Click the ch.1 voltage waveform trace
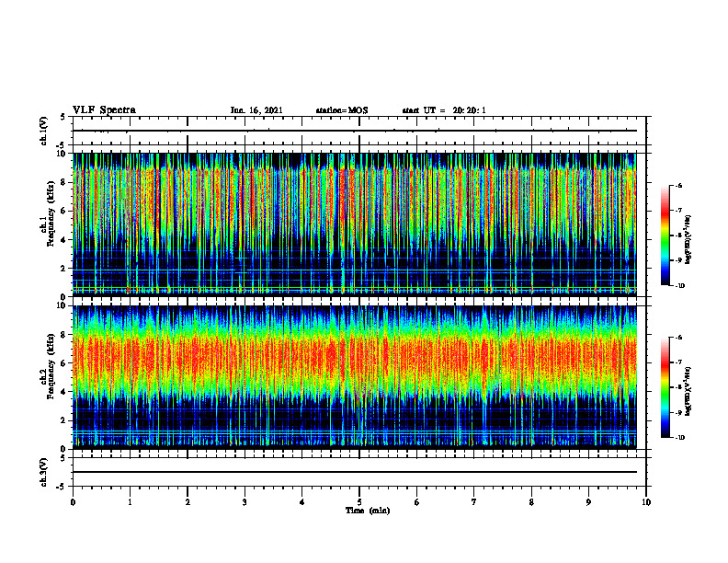This screenshot has height=563, width=728. 355,131
